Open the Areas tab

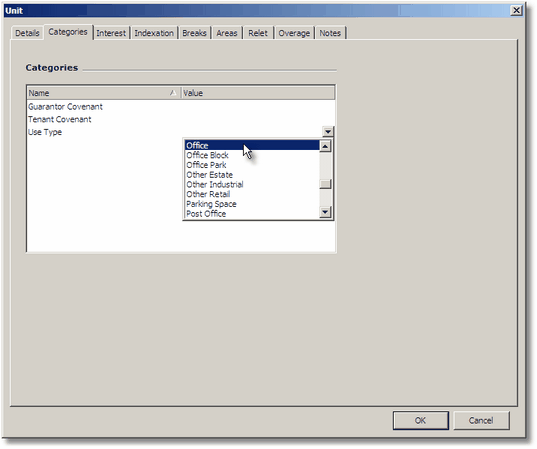(x=227, y=33)
